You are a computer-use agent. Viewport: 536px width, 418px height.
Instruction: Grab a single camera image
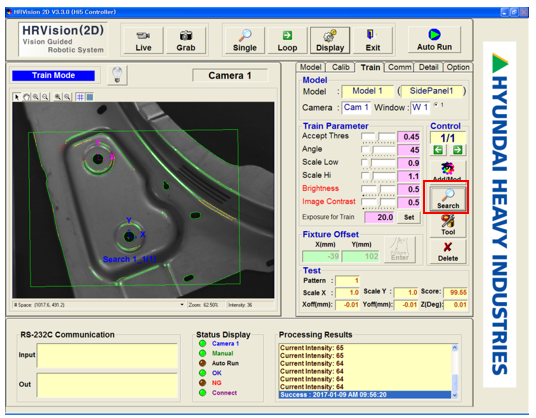tap(186, 41)
